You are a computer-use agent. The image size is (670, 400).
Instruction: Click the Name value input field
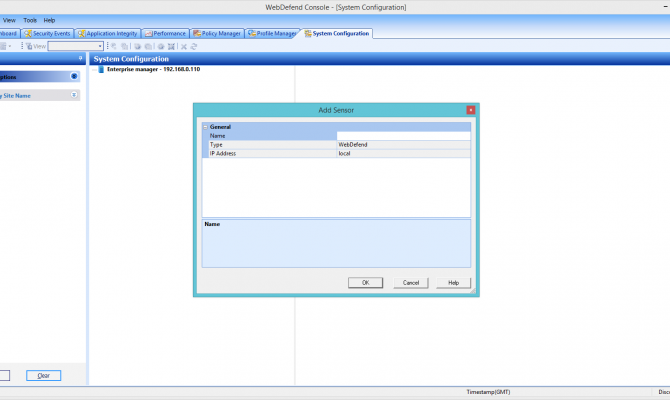(403, 136)
